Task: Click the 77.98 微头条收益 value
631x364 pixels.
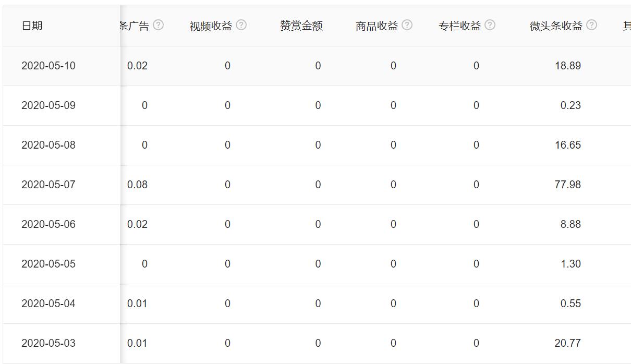Action: [567, 185]
